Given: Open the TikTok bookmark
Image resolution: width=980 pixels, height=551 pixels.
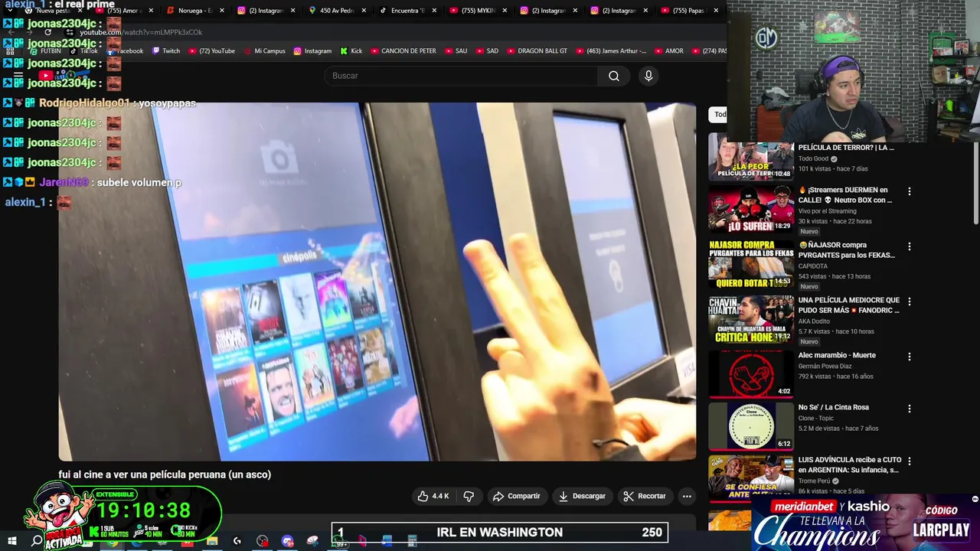Looking at the screenshot, I should [84, 51].
